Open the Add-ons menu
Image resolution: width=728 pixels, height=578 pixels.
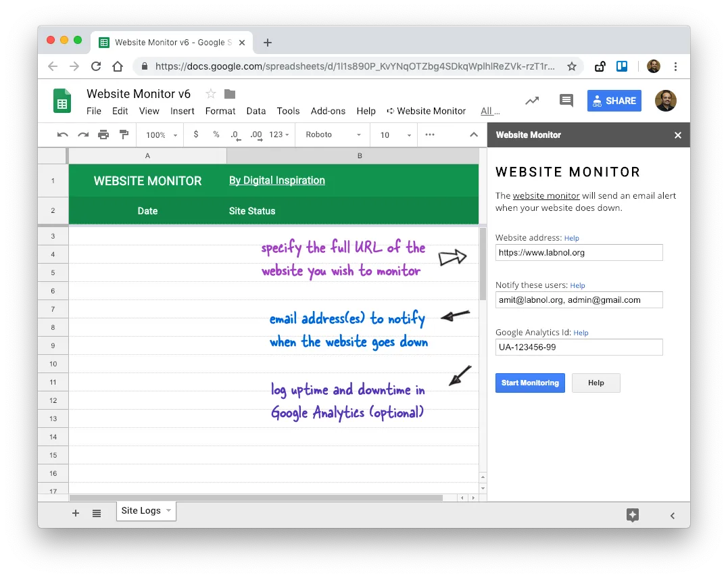click(330, 111)
